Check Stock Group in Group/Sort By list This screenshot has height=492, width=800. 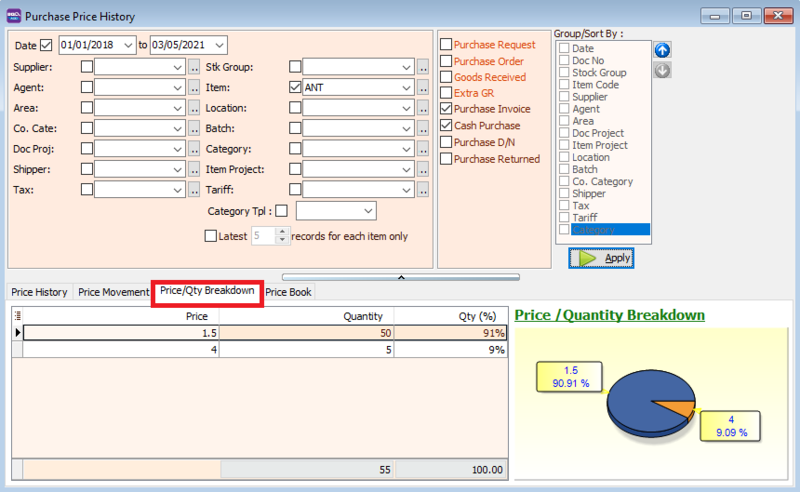coord(564,72)
